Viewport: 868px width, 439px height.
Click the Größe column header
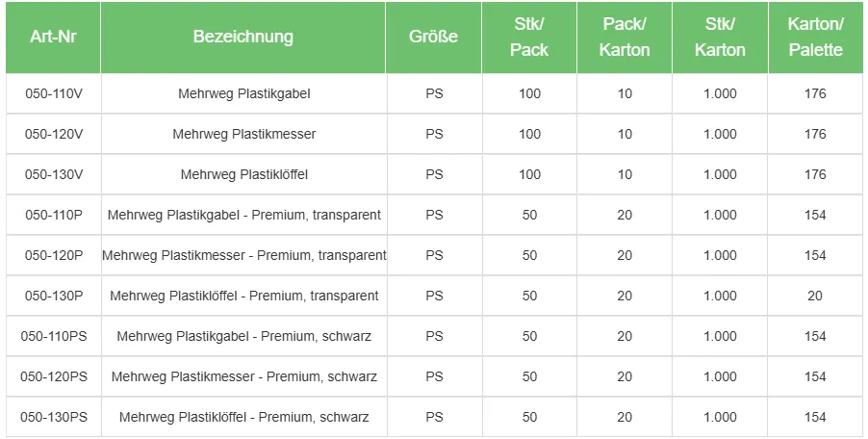tap(434, 38)
